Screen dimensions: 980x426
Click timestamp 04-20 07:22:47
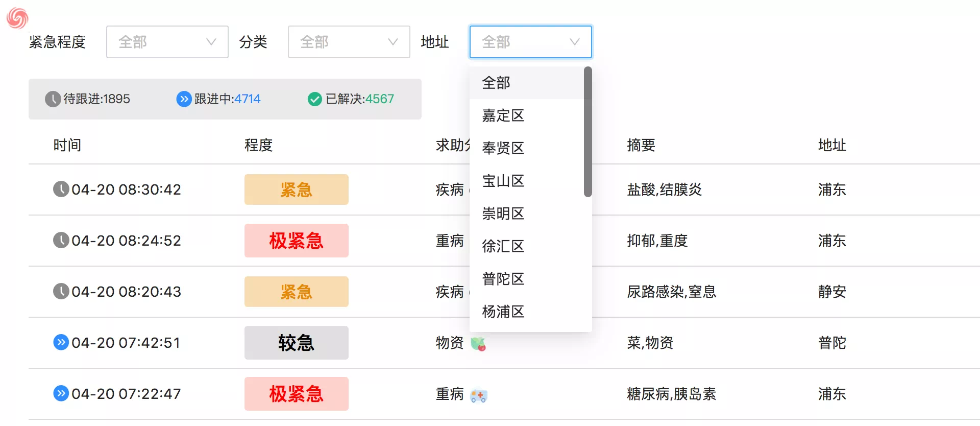coord(126,394)
